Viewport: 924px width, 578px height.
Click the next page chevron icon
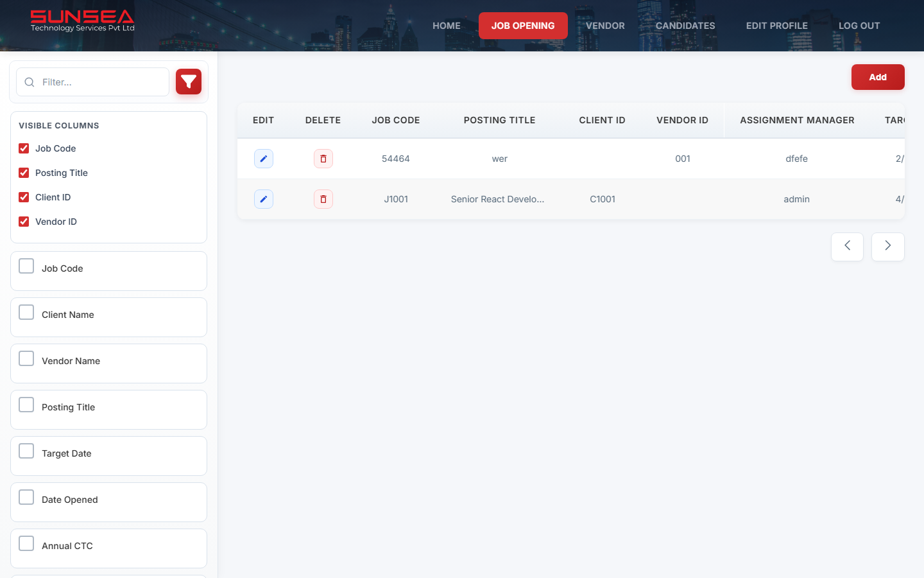point(887,246)
